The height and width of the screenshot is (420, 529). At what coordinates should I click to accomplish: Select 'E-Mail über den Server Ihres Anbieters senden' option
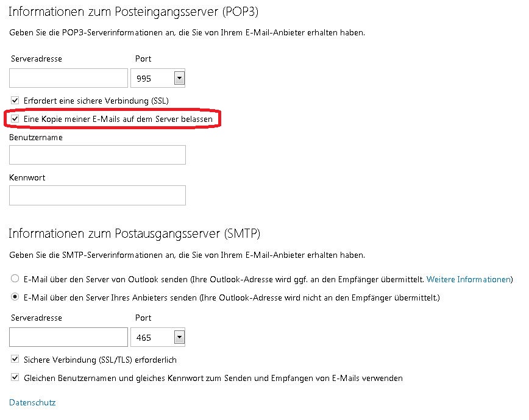click(15, 297)
